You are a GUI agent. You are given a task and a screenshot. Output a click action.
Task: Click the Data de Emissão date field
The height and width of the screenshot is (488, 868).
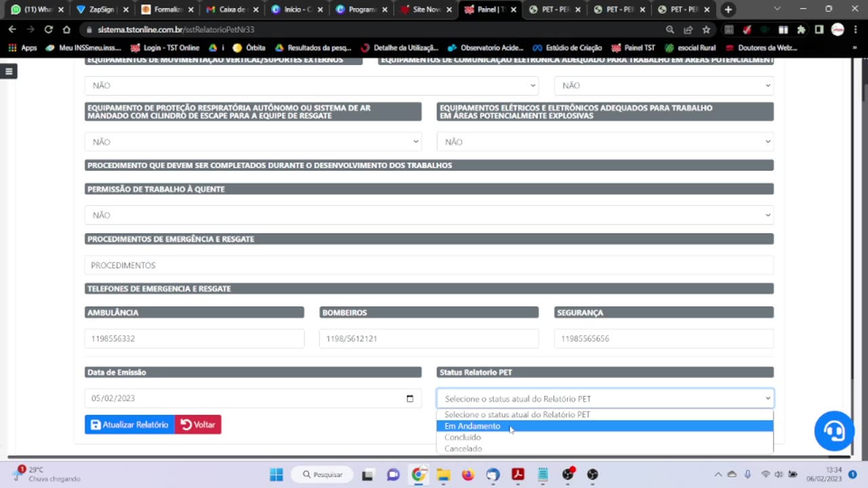click(253, 399)
